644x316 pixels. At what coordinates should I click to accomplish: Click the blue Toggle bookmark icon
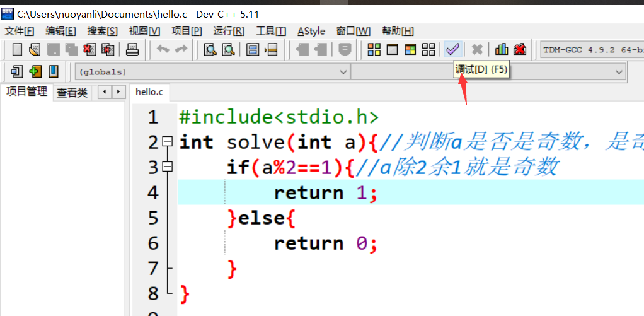(54, 71)
